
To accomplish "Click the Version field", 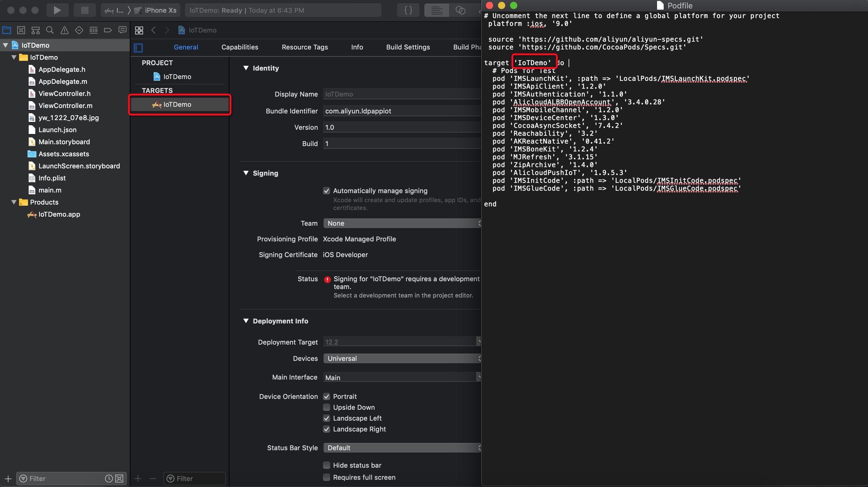I will point(402,127).
